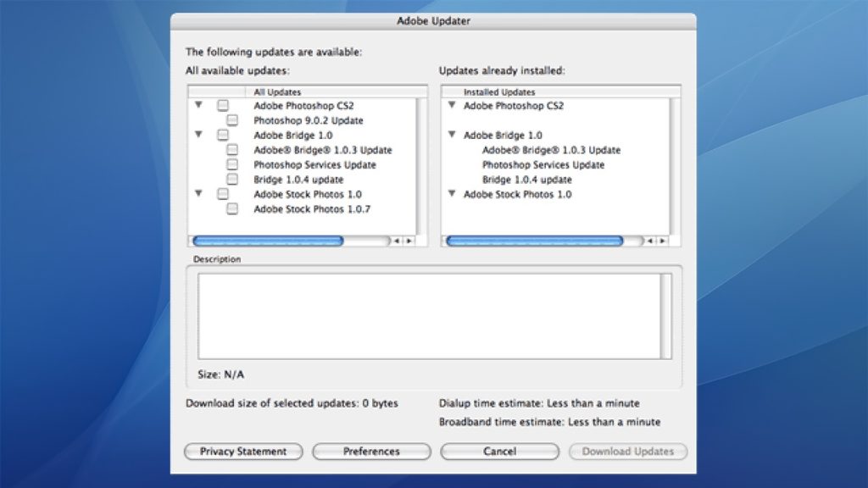Check the Adobe Photoshop CS2 checkbox
Image resolution: width=868 pixels, height=488 pixels.
(x=223, y=105)
